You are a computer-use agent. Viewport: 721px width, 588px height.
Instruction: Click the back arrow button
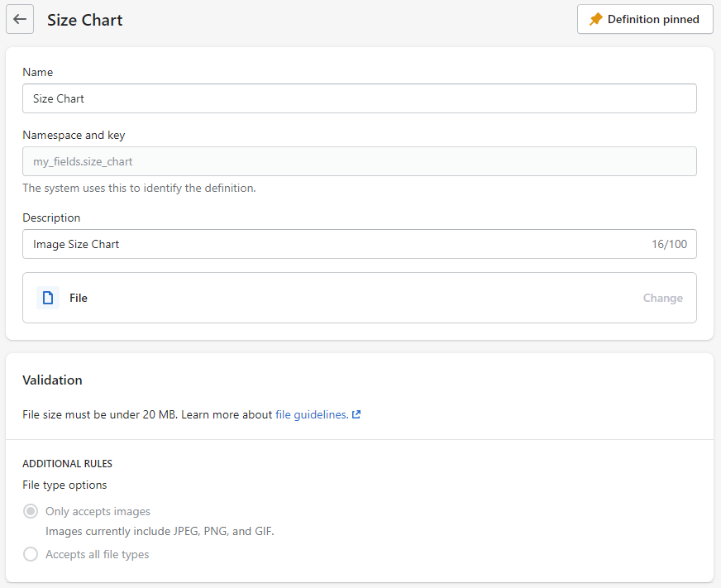(20, 19)
